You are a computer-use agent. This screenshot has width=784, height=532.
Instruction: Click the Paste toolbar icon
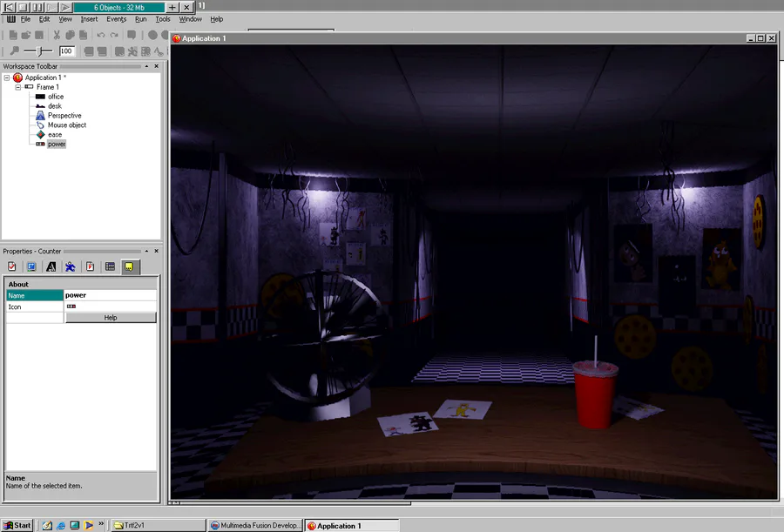[83, 35]
